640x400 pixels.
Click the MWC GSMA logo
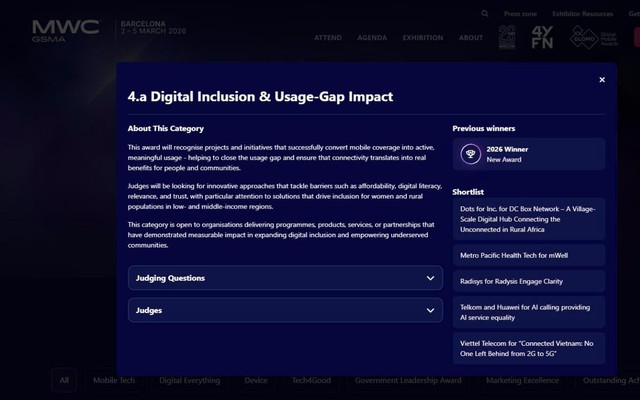click(65, 28)
